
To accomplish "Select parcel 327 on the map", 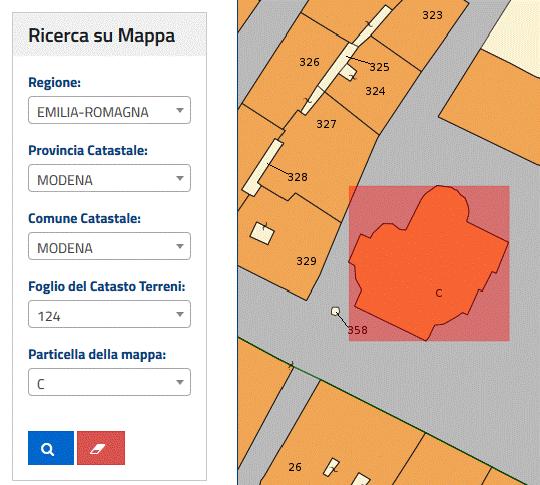I will (326, 124).
